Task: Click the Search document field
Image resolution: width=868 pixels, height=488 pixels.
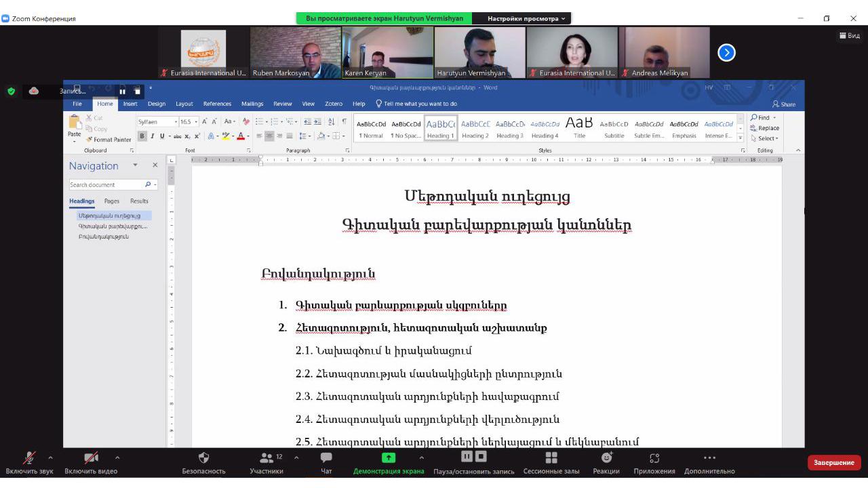Action: (105, 184)
